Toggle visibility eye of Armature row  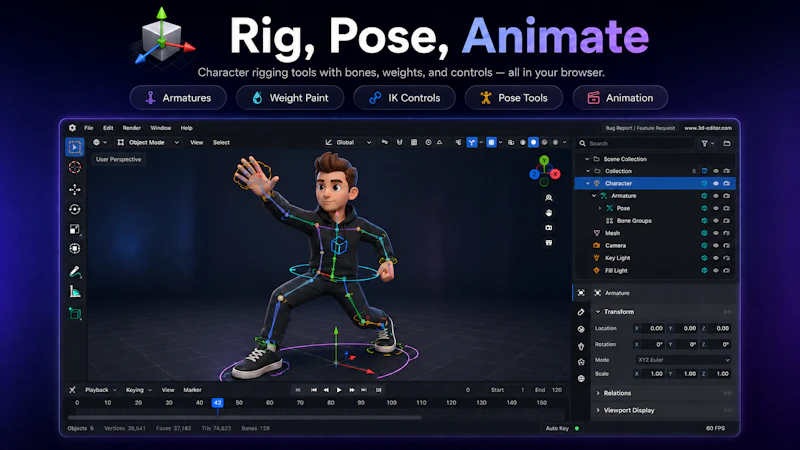tap(716, 196)
